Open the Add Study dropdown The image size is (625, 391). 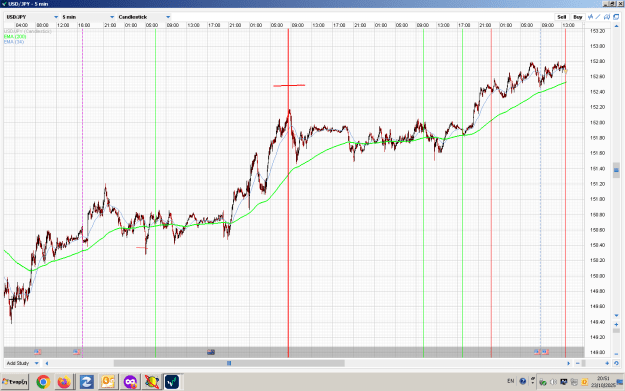[x=22, y=363]
